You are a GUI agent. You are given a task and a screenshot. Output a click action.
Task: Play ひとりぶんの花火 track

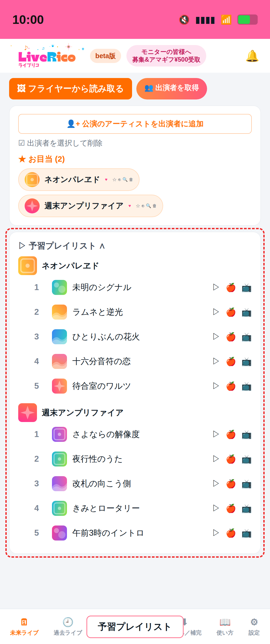pyautogui.click(x=216, y=336)
